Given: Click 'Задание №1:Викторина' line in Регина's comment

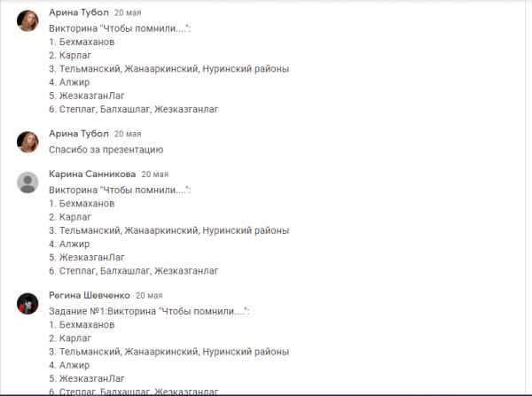Looking at the screenshot, I should coord(149,312).
